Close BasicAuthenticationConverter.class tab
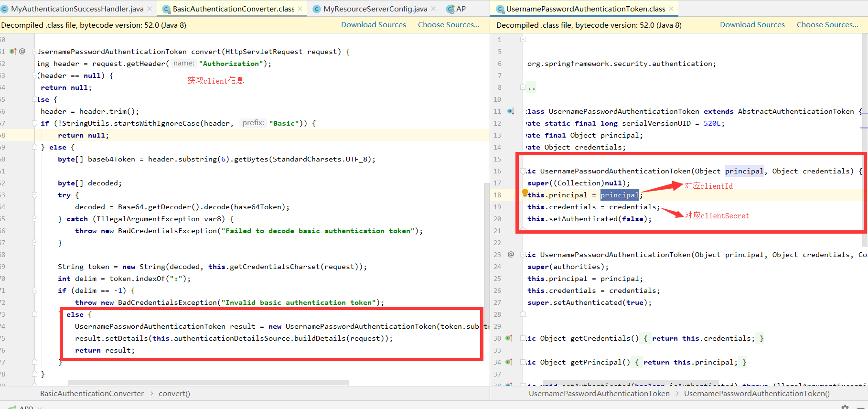This screenshot has height=409, width=868. 300,9
